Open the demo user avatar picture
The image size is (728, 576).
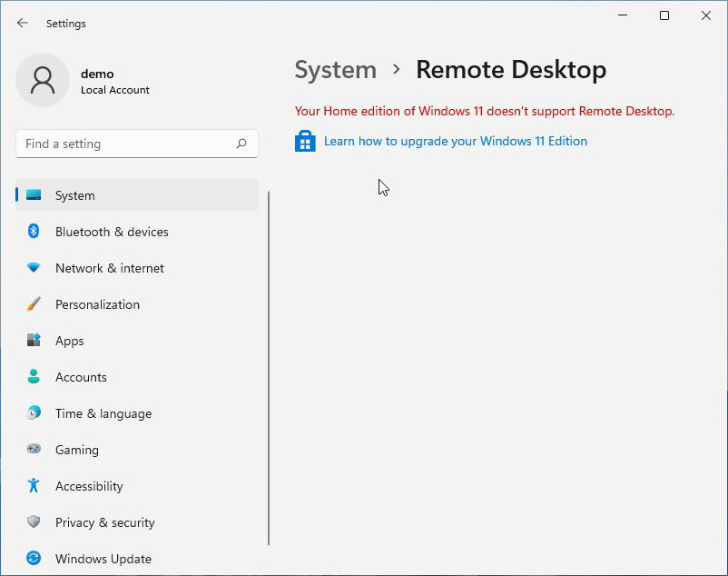pos(43,80)
